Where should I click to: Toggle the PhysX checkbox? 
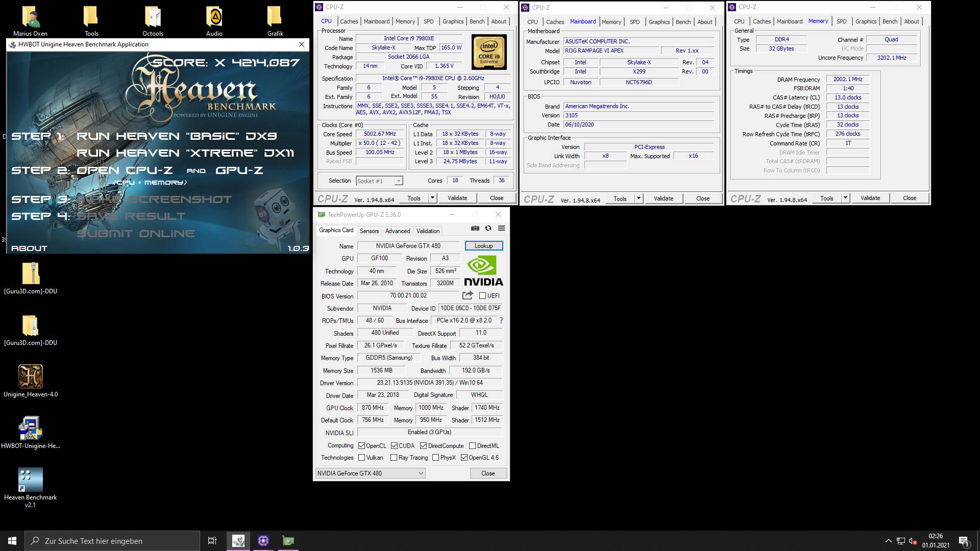tap(435, 458)
